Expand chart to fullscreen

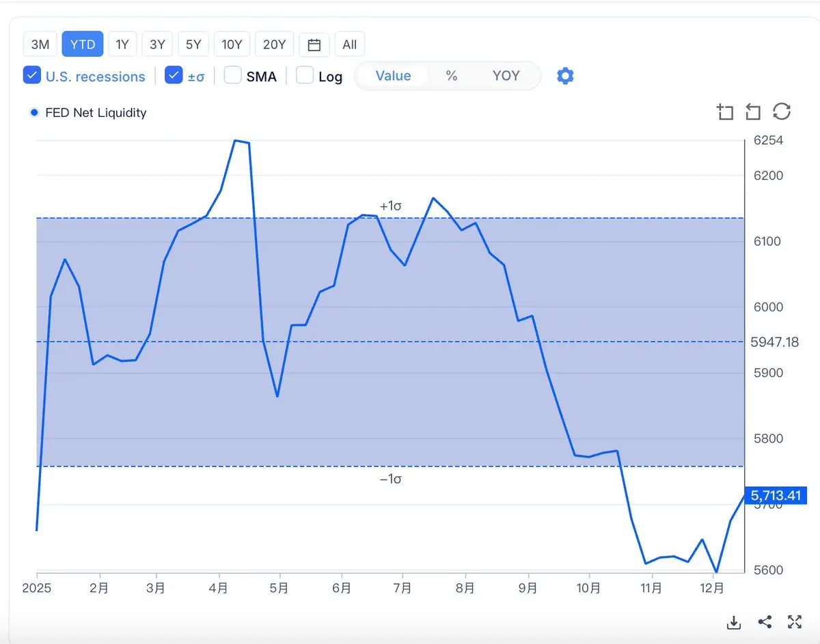pyautogui.click(x=794, y=622)
